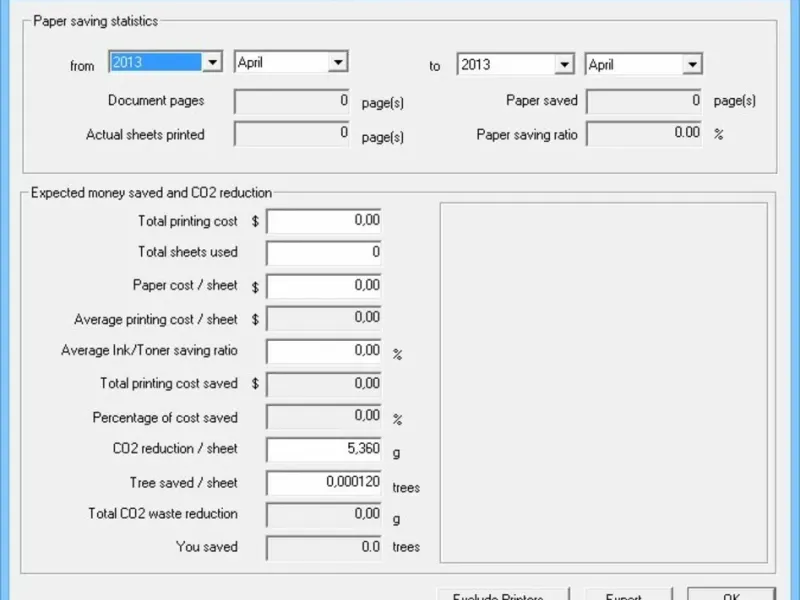
Task: Edit the Average Ink/Toner saving ratio field
Action: click(323, 351)
